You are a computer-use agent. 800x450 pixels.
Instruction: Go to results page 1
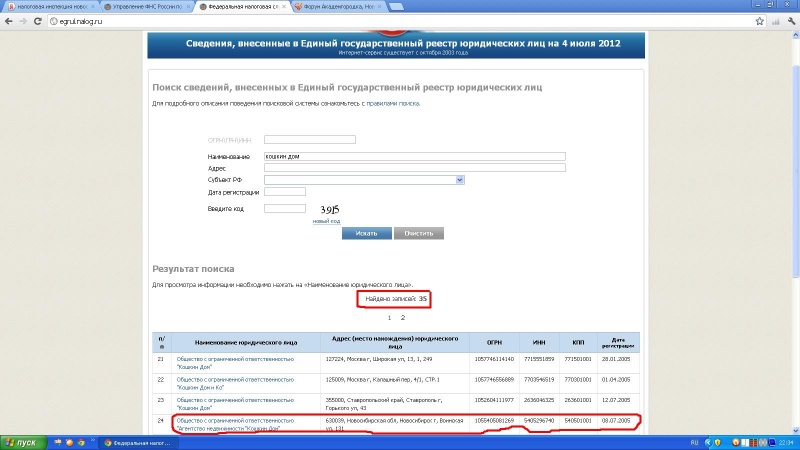[389, 317]
